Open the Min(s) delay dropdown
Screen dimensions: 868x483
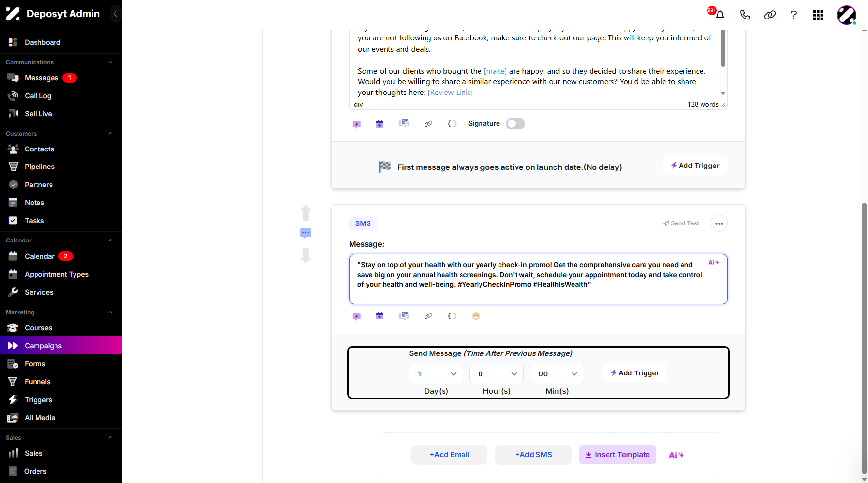557,374
